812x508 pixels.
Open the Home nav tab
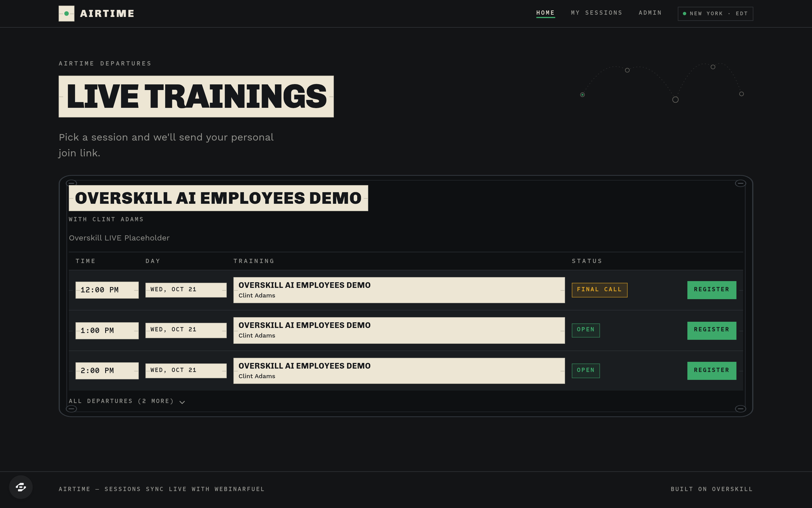click(x=545, y=13)
